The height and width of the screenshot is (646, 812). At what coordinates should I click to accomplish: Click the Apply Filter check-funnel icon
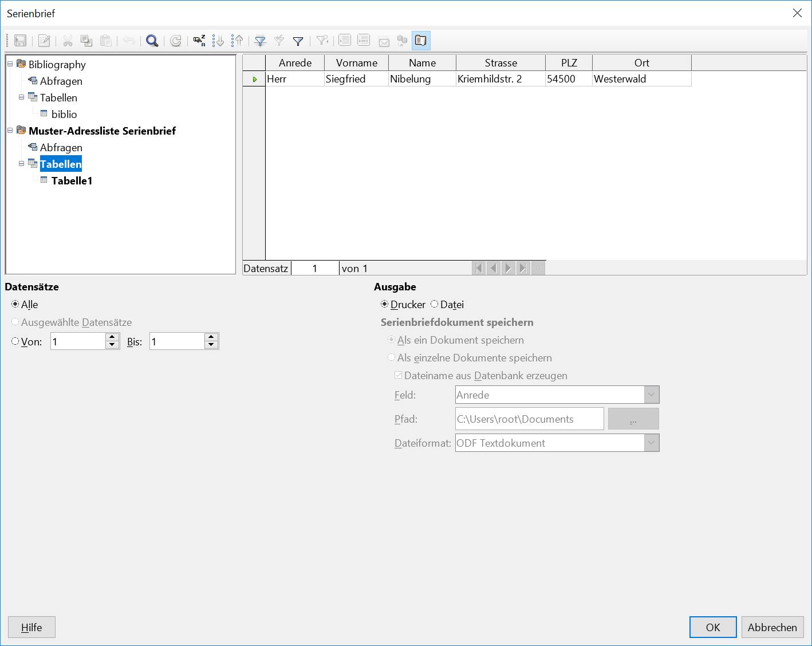click(x=279, y=41)
